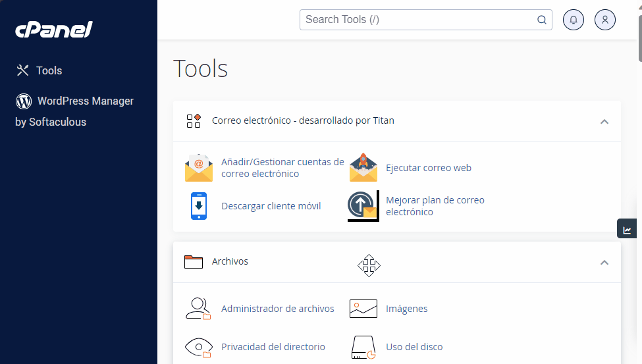Click the Archivos folder icon
The height and width of the screenshot is (364, 642).
(x=194, y=261)
